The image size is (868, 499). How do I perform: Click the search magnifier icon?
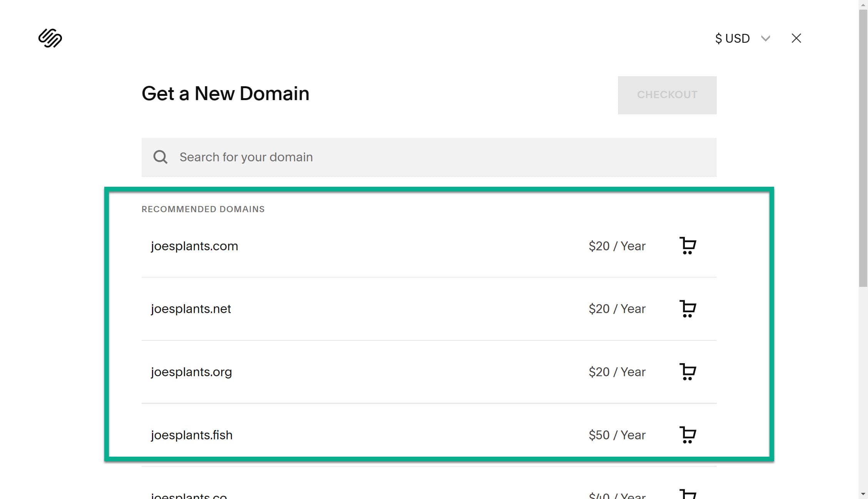(x=160, y=157)
